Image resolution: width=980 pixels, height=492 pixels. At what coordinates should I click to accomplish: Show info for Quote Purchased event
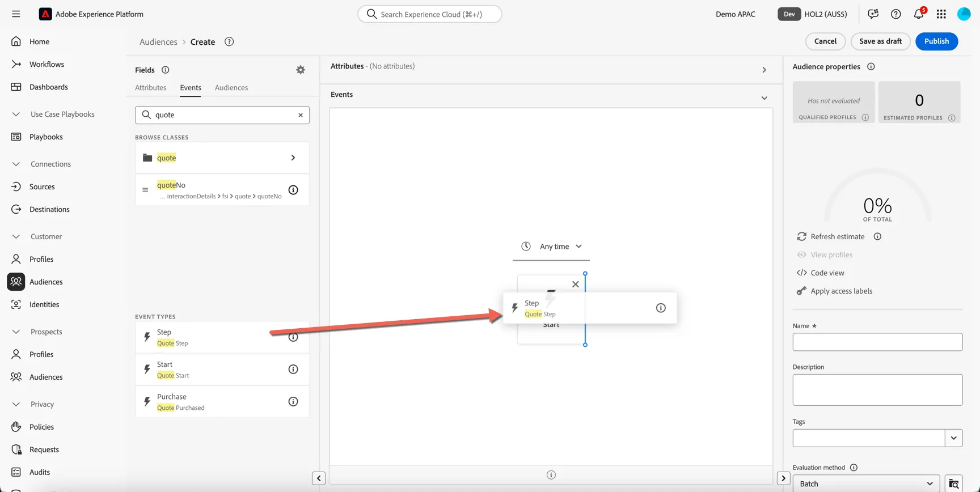pos(293,402)
